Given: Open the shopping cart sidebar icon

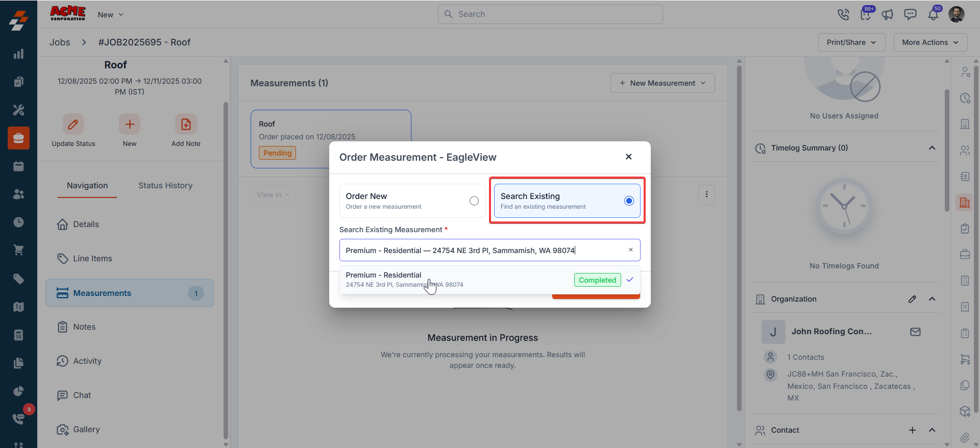Looking at the screenshot, I should coord(18,250).
